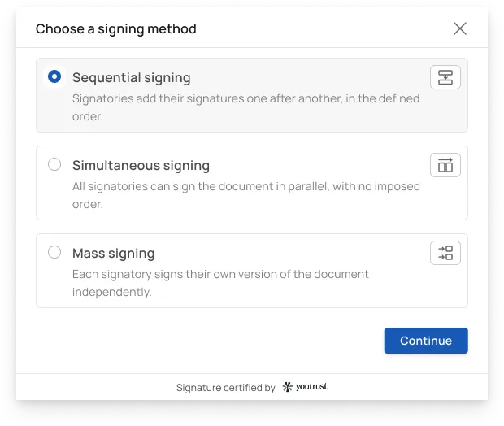The width and height of the screenshot is (504, 426).
Task: Select the Sequential signing radio button
Action: [x=54, y=77]
